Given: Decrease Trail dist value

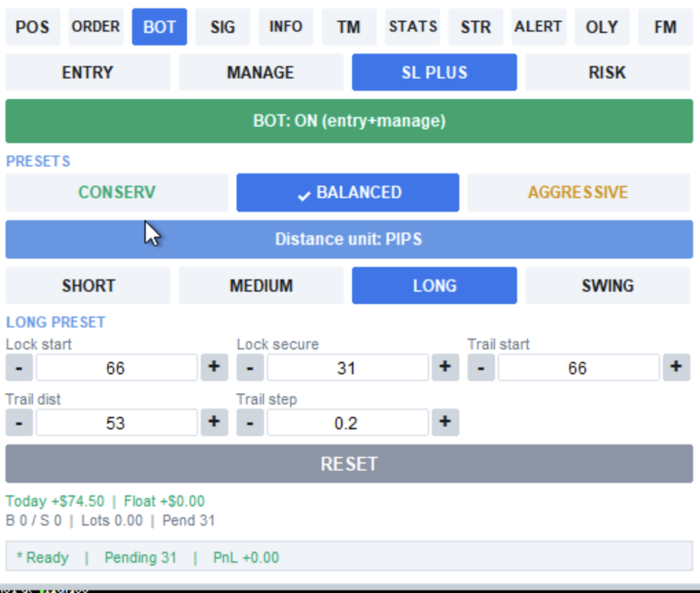Looking at the screenshot, I should pyautogui.click(x=19, y=422).
